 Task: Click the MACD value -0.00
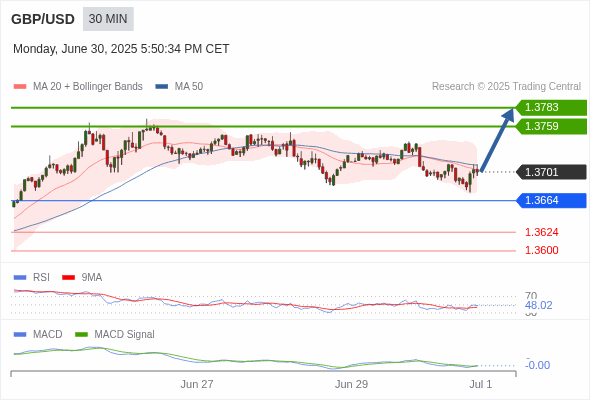[x=537, y=365]
